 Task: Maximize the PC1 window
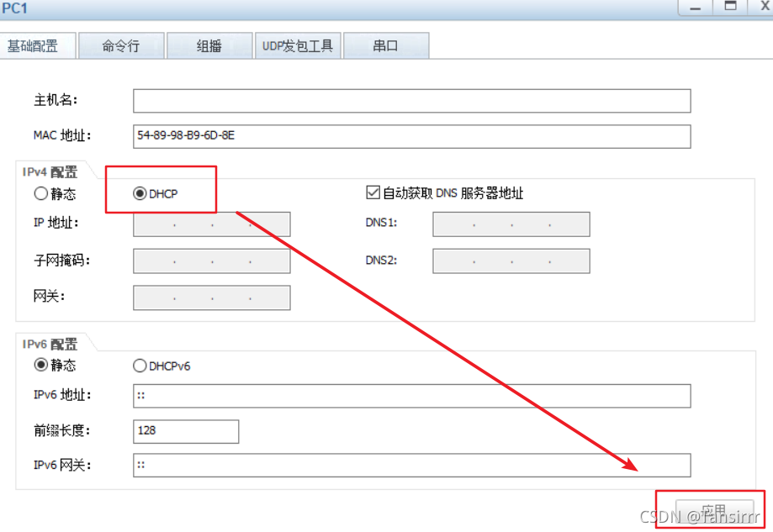coord(730,7)
